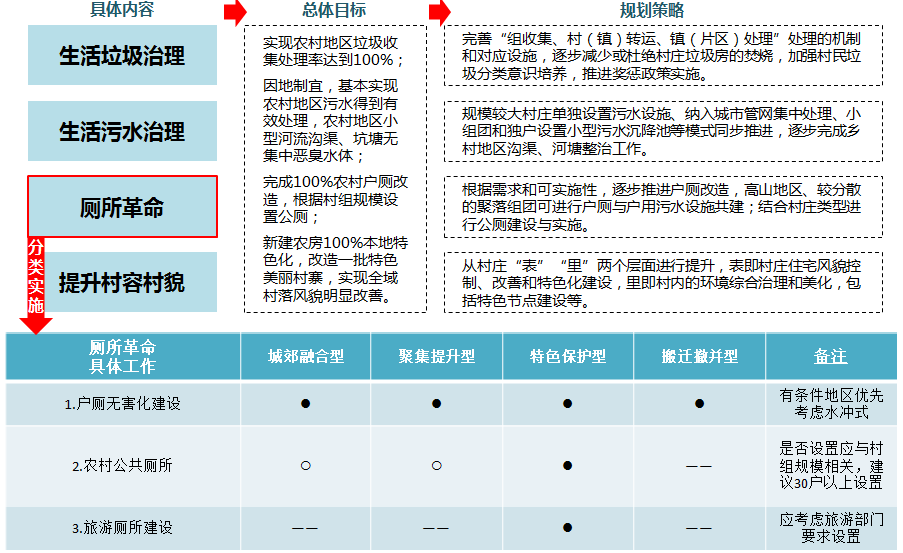
Task: Click hollow circle for 农村公共厕所 under 城郊融合型
Action: 305,465
